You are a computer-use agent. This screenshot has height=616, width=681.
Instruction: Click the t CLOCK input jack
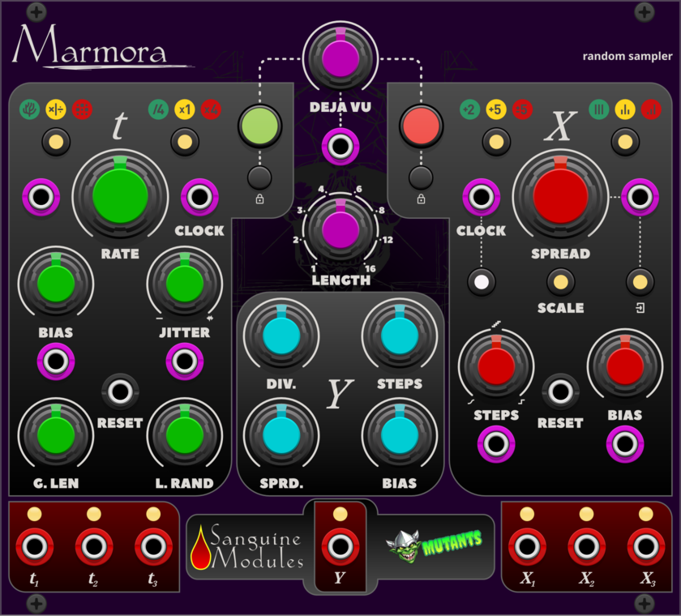click(x=199, y=197)
